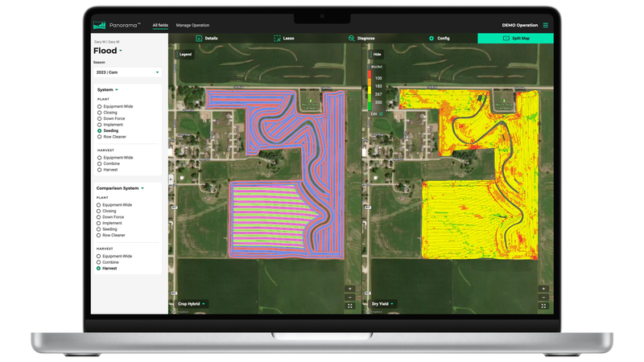Open the Config tab
The image size is (644, 362).
(x=439, y=38)
